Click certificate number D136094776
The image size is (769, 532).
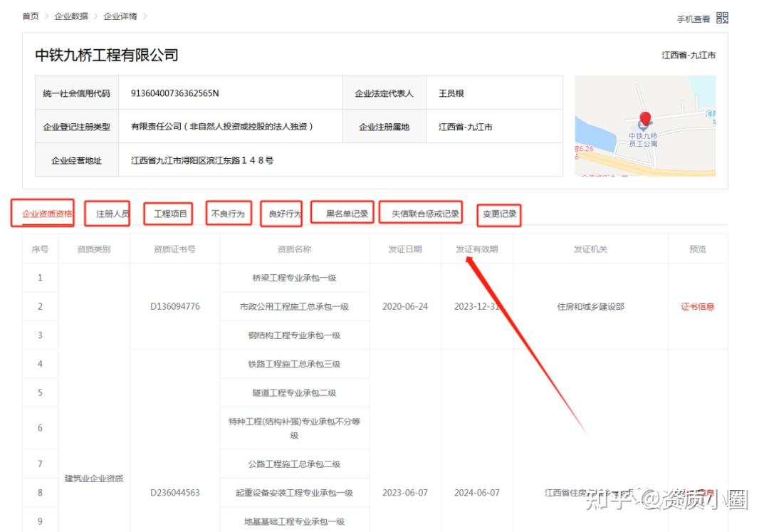tap(175, 306)
